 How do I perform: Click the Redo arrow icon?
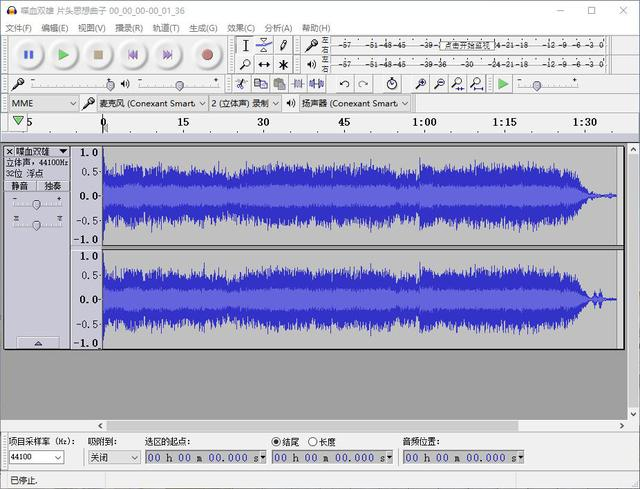click(363, 84)
